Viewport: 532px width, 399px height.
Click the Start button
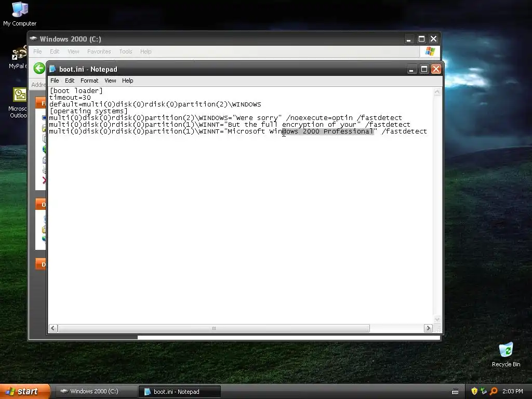tap(25, 391)
